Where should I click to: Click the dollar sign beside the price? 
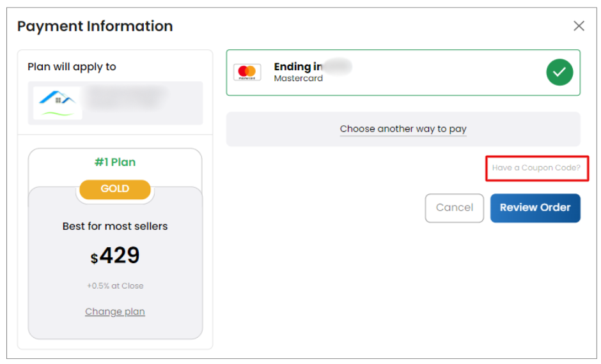click(x=95, y=259)
